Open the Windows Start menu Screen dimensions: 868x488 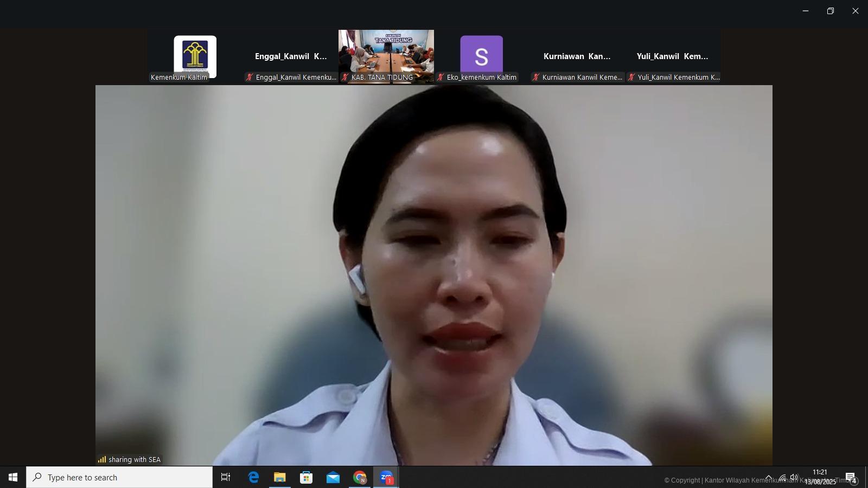click(13, 477)
